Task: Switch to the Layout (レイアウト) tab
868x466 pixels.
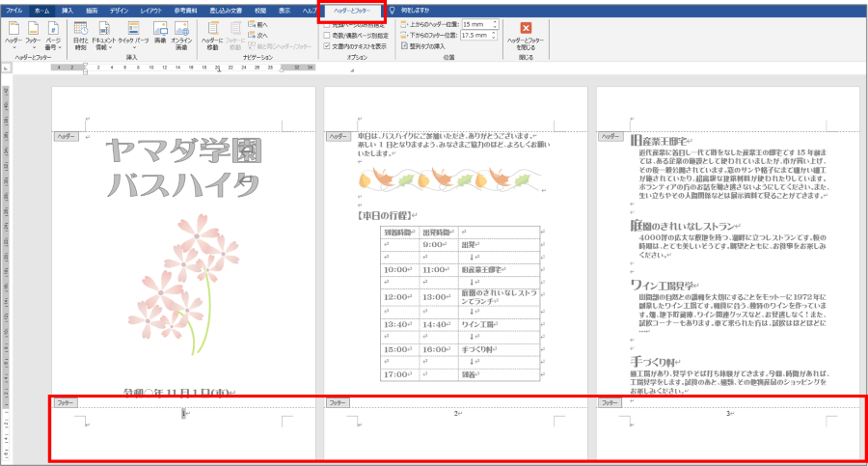Action: click(x=151, y=11)
